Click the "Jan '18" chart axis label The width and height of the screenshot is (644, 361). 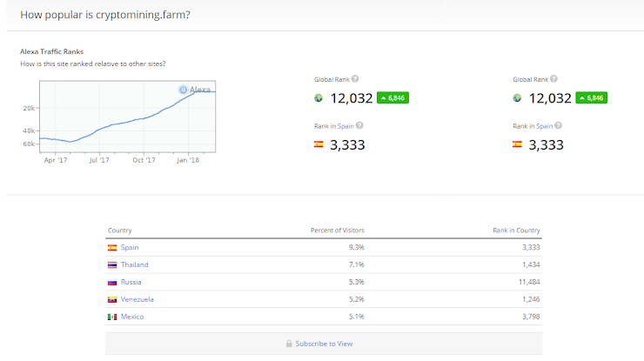(188, 160)
